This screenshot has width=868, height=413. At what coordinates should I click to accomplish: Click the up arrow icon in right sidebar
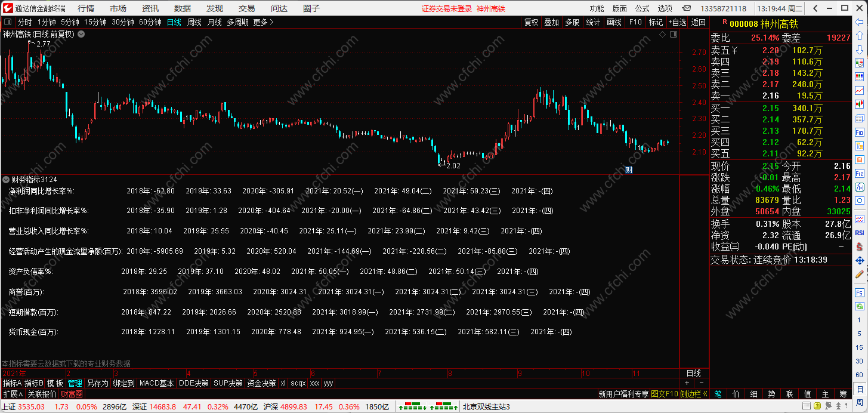coord(860,35)
